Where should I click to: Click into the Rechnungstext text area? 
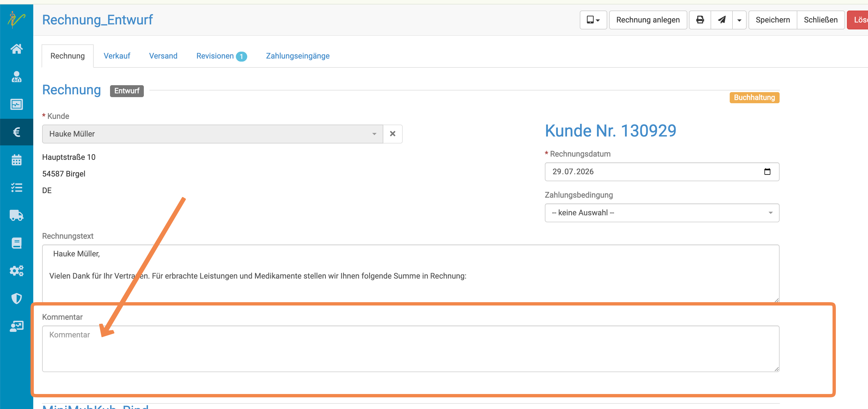[x=410, y=273]
